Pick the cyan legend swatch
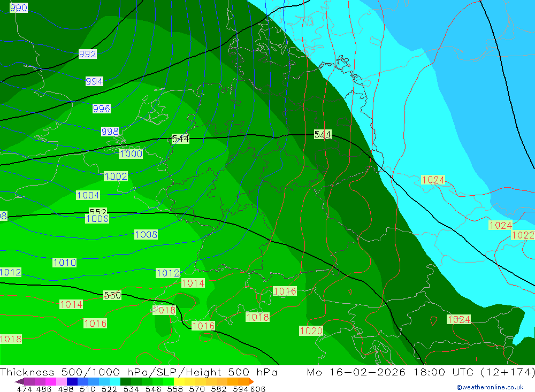 115,381
